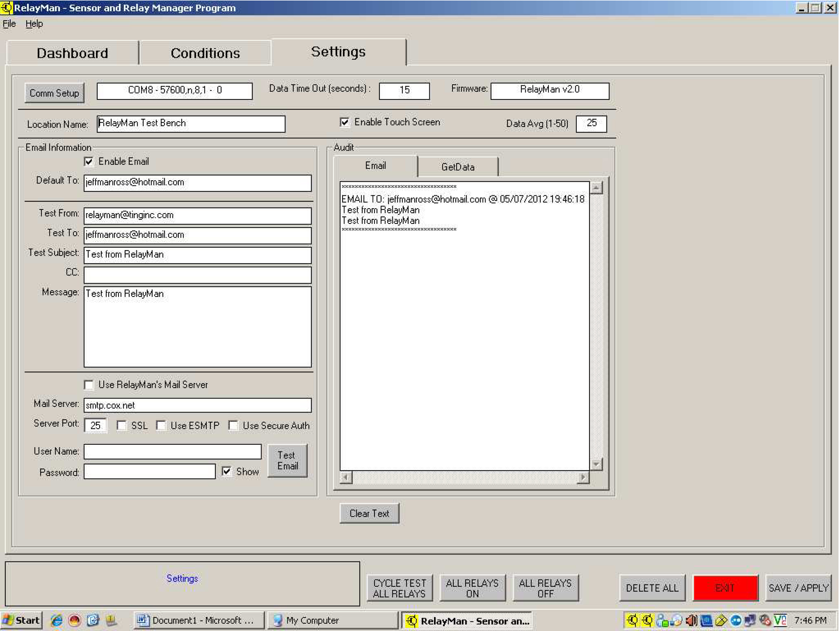Image resolution: width=840 pixels, height=631 pixels.
Task: Click first yellow RelayMan tray icon
Action: [632, 620]
